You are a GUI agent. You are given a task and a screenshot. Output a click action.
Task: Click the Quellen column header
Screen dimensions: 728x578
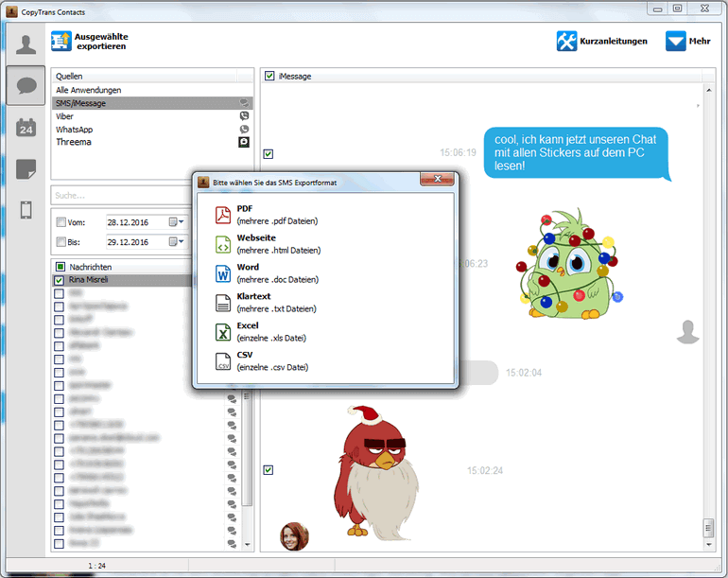coord(144,77)
